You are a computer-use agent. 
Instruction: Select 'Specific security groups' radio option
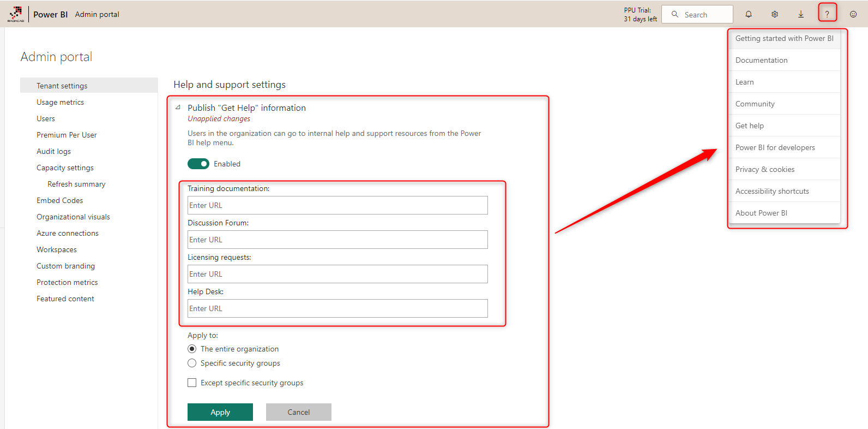click(192, 363)
